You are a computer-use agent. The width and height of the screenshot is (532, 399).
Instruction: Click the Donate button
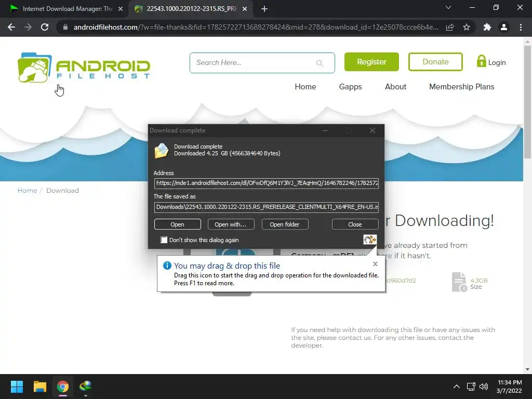[x=435, y=62]
